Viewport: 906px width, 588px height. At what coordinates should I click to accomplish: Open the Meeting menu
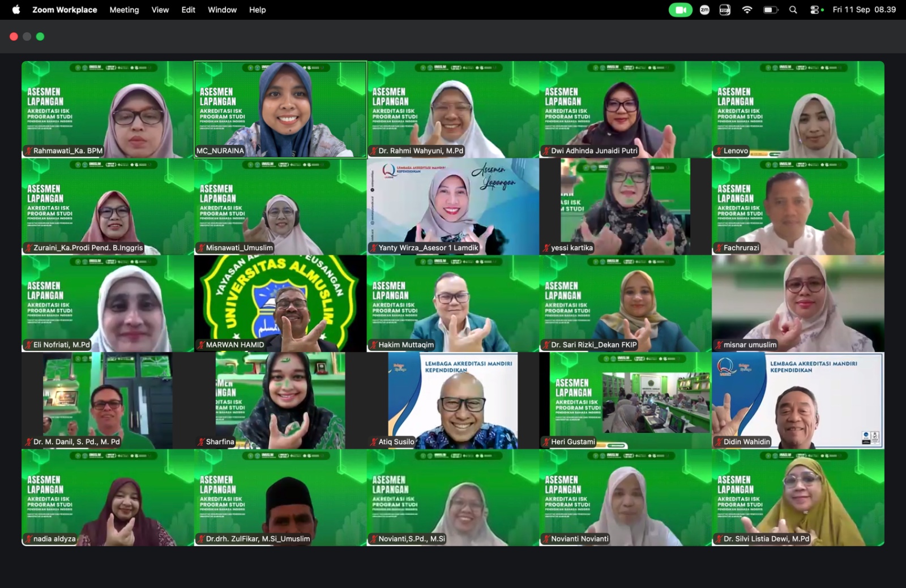click(x=124, y=10)
